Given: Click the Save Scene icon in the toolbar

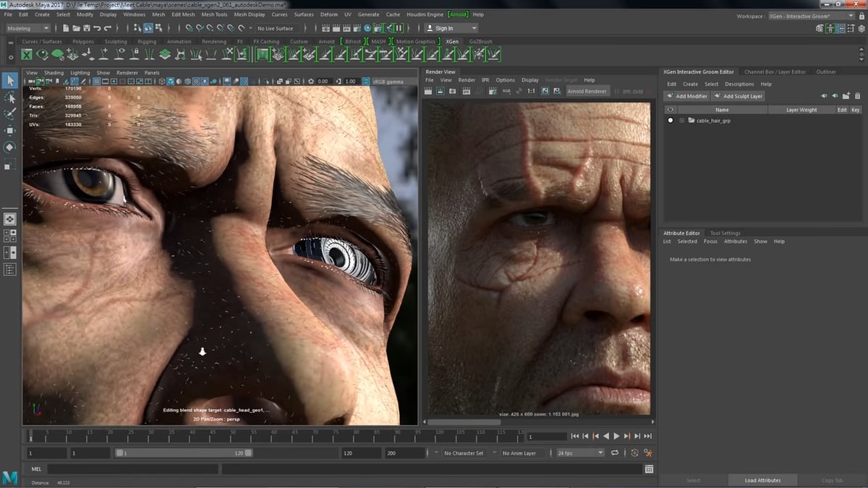Looking at the screenshot, I should click(87, 27).
